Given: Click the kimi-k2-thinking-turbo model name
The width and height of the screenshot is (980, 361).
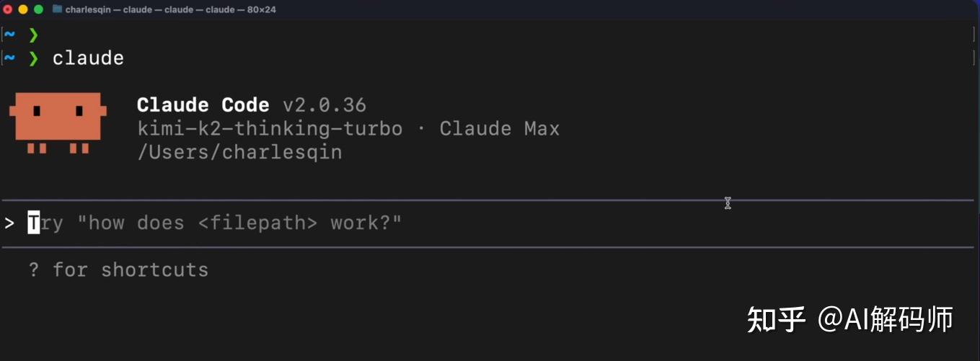Looking at the screenshot, I should point(269,129).
